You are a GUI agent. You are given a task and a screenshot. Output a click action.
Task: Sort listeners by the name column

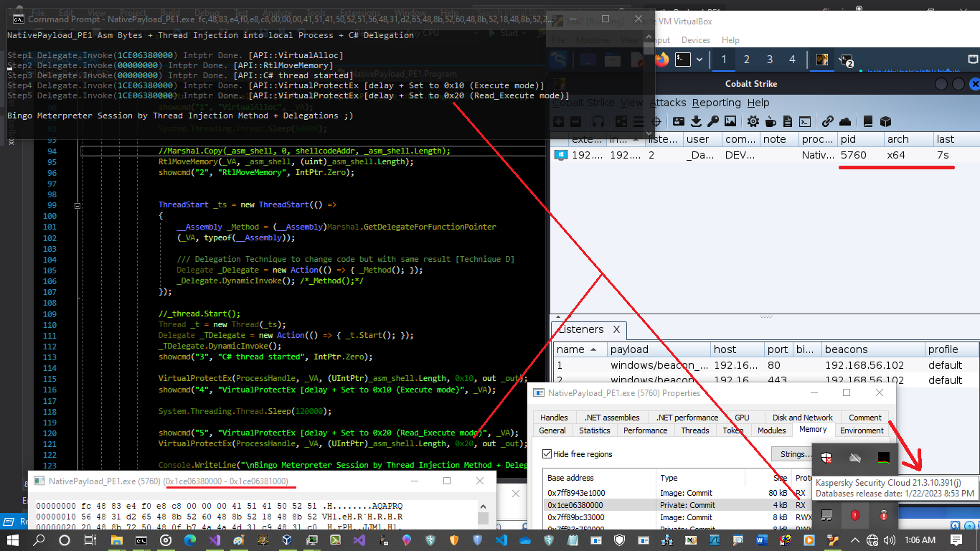pos(580,349)
